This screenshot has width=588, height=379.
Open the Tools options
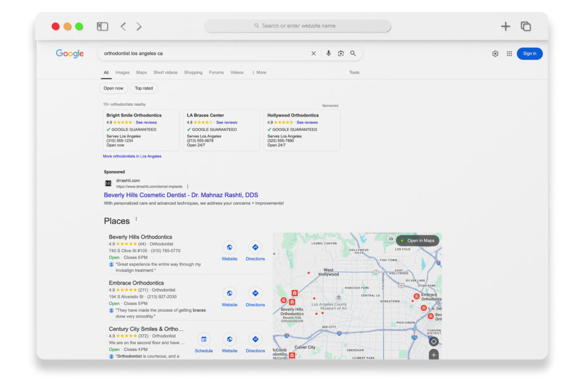click(x=354, y=73)
